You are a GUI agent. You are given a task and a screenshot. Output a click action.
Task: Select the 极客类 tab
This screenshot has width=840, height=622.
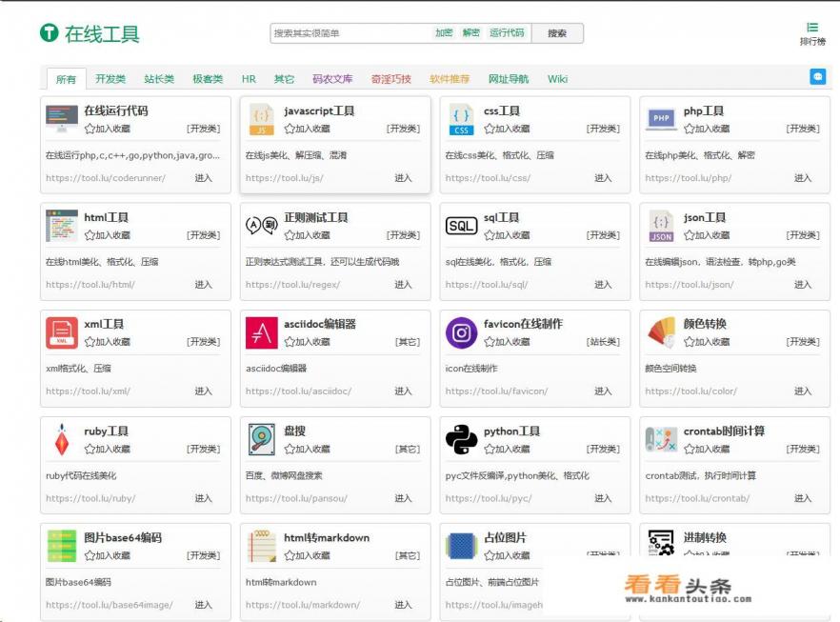[x=208, y=79]
